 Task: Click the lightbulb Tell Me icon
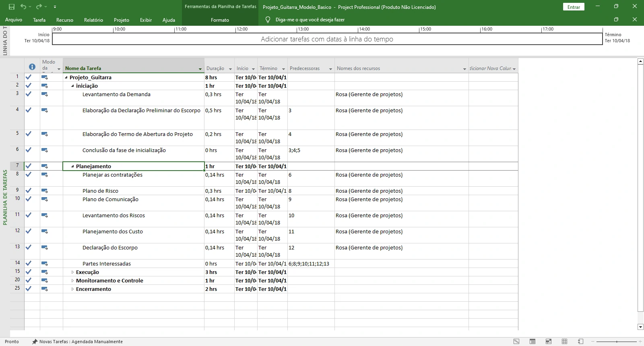point(268,20)
